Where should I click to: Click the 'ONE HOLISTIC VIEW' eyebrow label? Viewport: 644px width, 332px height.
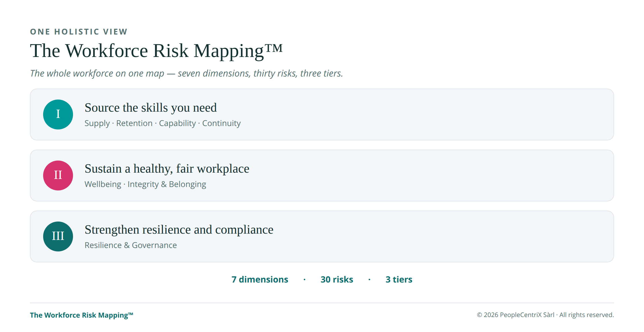[x=79, y=32]
